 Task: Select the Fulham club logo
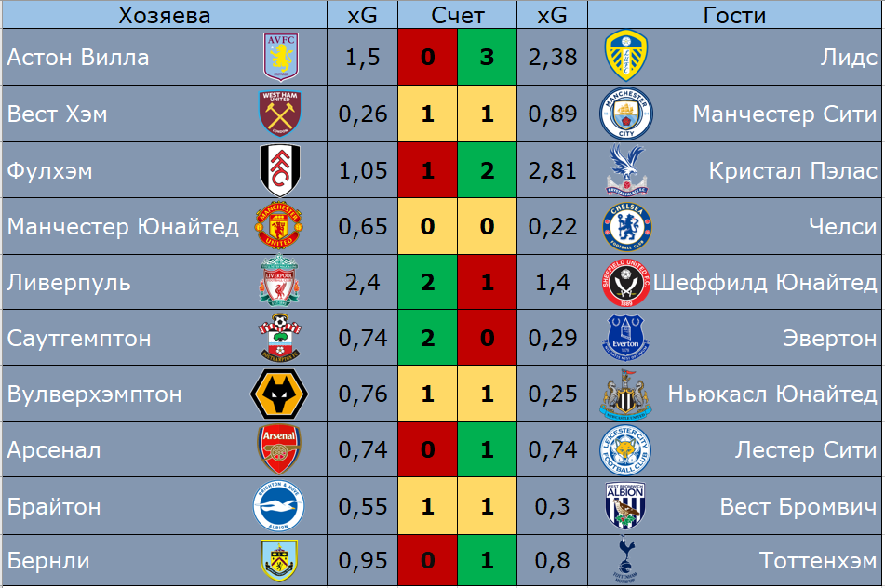[278, 170]
